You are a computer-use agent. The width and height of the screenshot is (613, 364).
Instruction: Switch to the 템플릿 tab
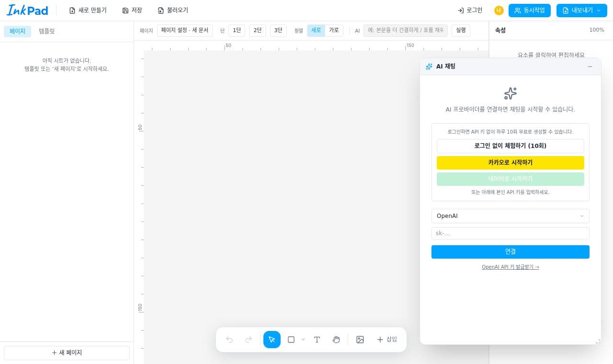coord(47,31)
